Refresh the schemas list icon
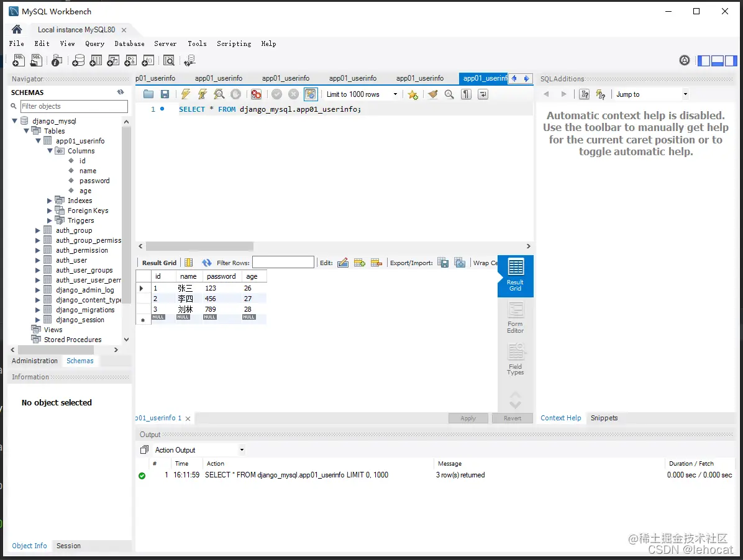The width and height of the screenshot is (743, 560). point(121,93)
